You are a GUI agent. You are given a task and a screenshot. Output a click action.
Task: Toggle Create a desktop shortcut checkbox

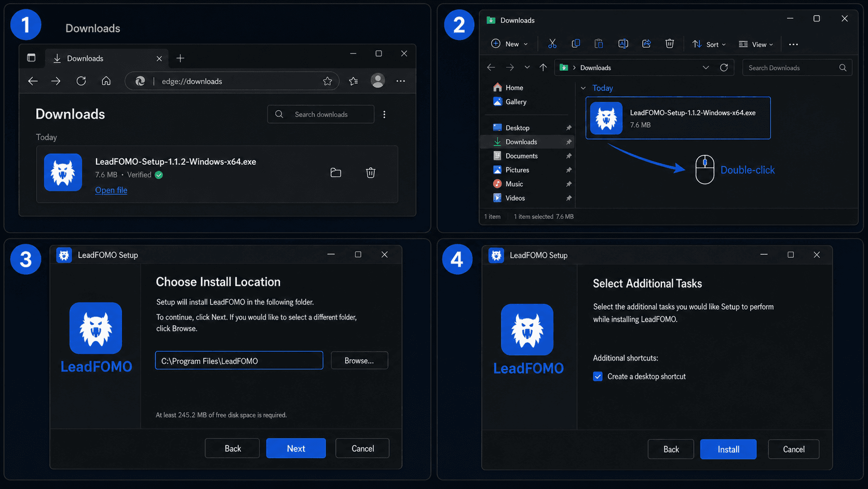[x=598, y=377]
